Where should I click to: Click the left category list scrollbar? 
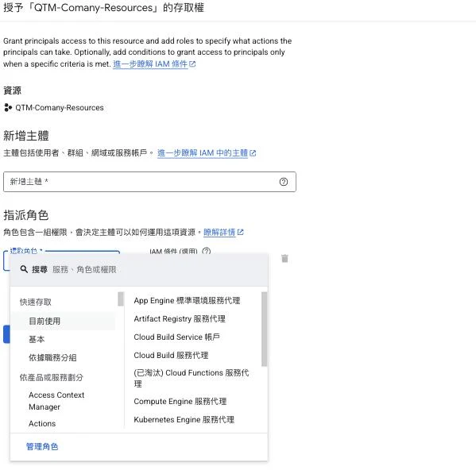pos(121,299)
